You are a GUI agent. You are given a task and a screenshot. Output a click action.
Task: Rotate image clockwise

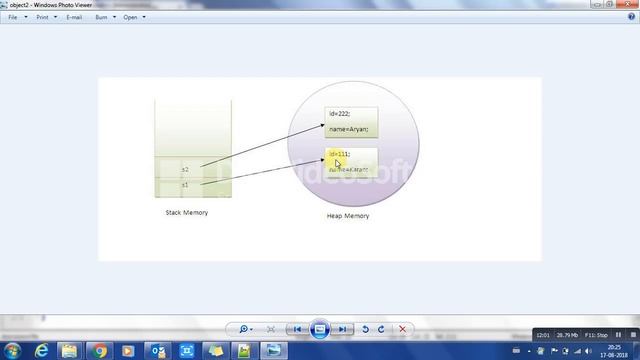[381, 329]
